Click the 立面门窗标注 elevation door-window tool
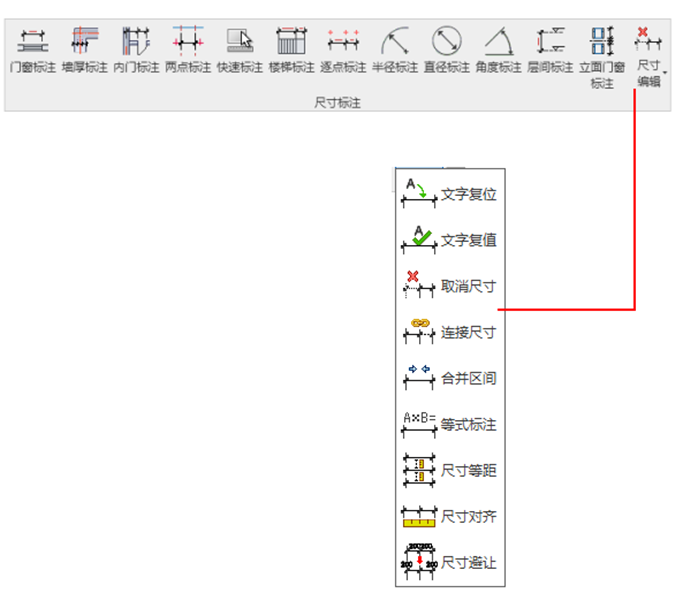Image resolution: width=683 pixels, height=601 pixels. [602, 57]
